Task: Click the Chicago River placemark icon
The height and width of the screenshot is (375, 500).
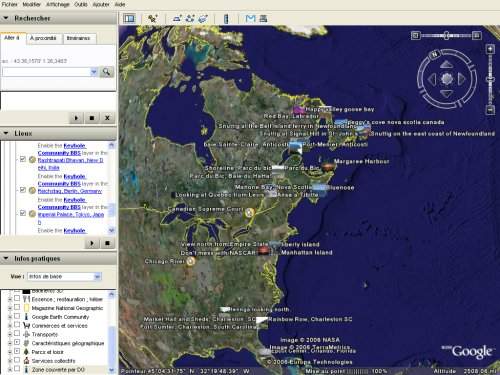Action: pyautogui.click(x=190, y=261)
